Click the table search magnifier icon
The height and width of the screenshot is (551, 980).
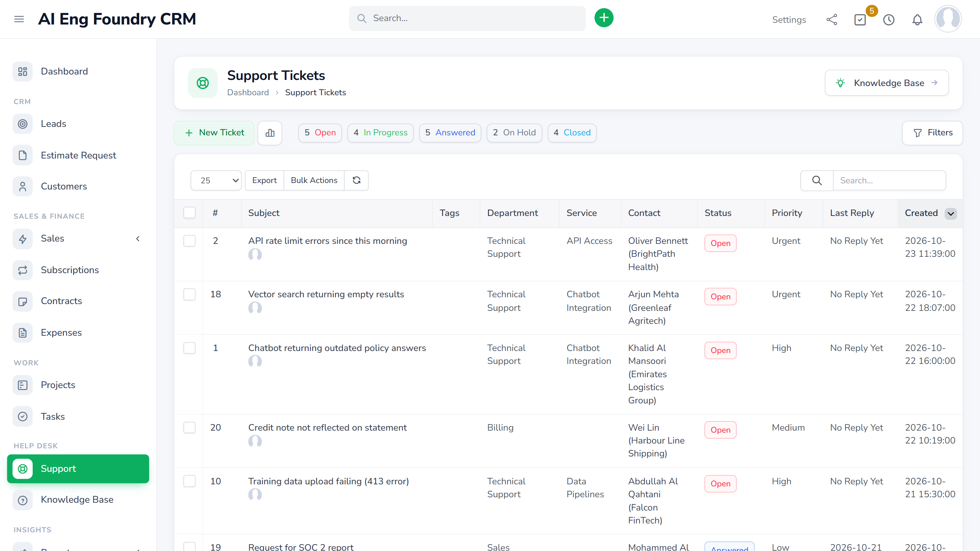817,180
